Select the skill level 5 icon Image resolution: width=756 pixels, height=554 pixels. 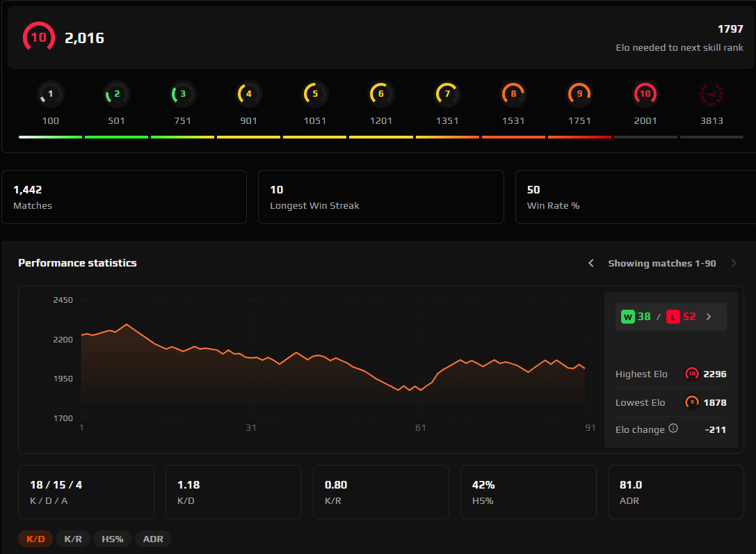pyautogui.click(x=315, y=94)
